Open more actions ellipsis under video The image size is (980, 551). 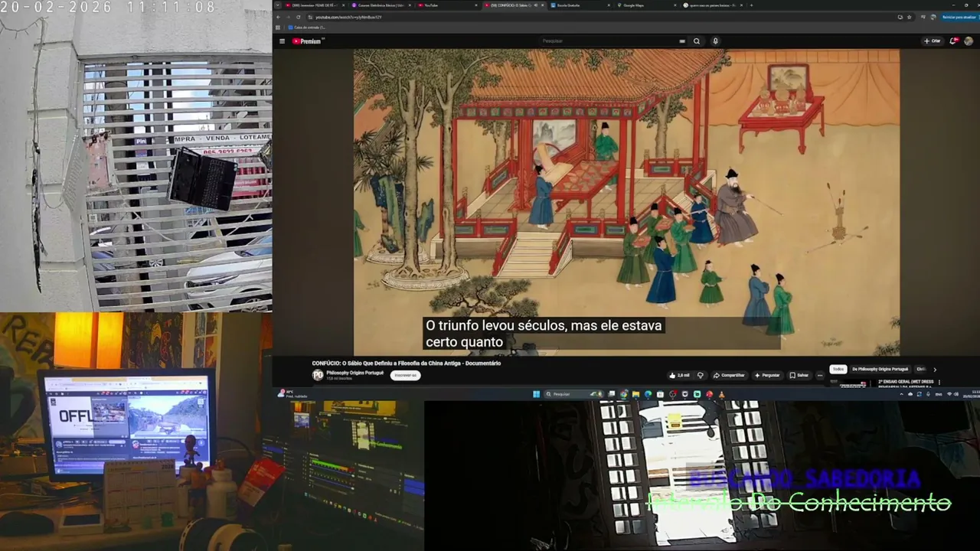[x=820, y=375]
